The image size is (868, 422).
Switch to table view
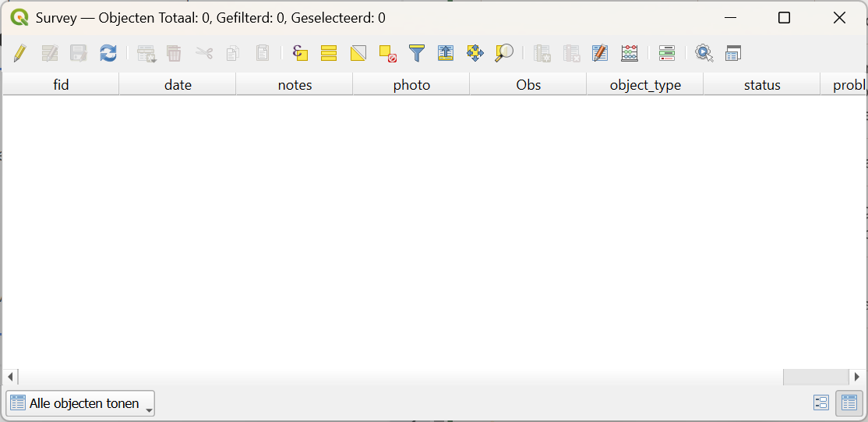(x=849, y=402)
